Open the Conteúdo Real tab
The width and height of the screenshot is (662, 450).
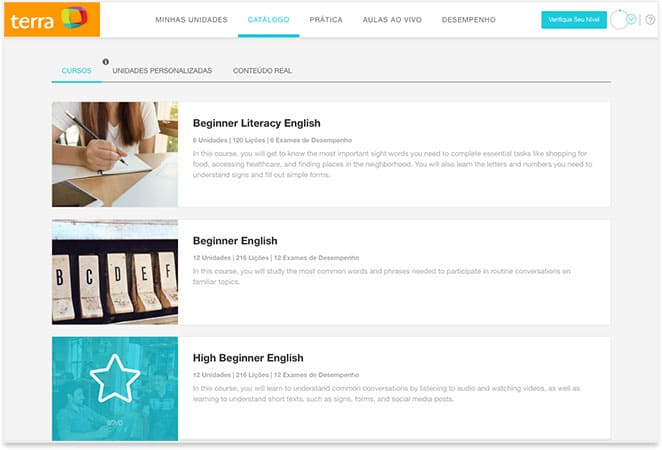coord(262,72)
